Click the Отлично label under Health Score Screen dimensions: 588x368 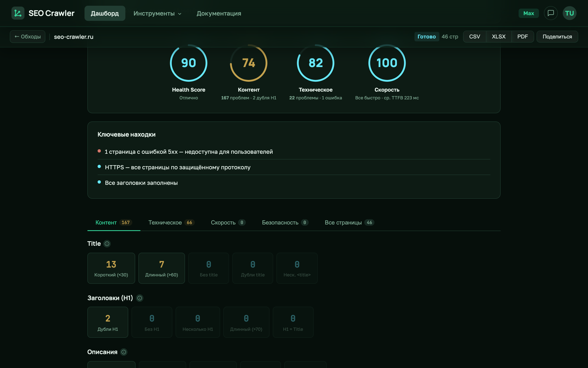(189, 98)
